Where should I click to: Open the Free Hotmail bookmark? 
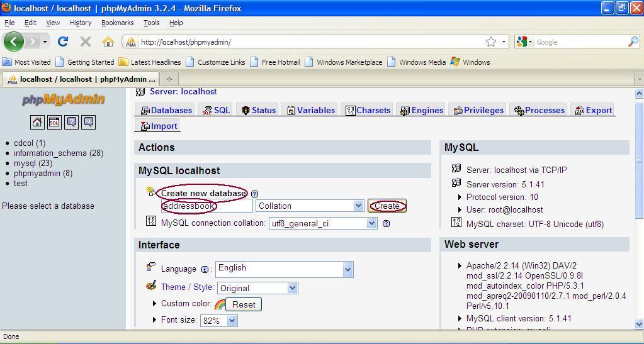[x=275, y=62]
